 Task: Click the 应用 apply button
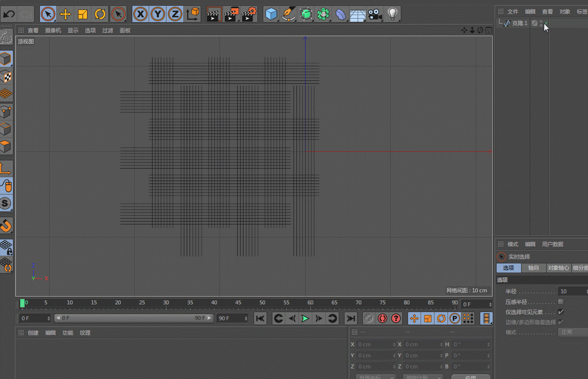point(471,377)
